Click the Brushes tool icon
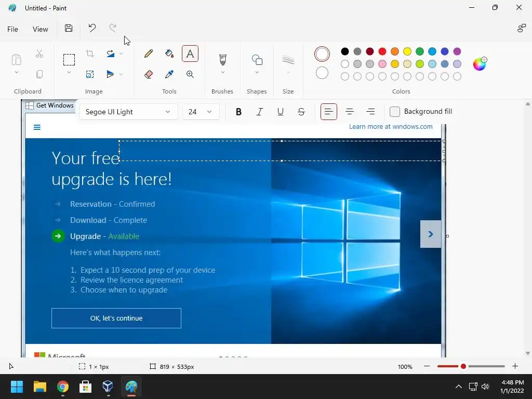The width and height of the screenshot is (532, 399). [x=222, y=60]
